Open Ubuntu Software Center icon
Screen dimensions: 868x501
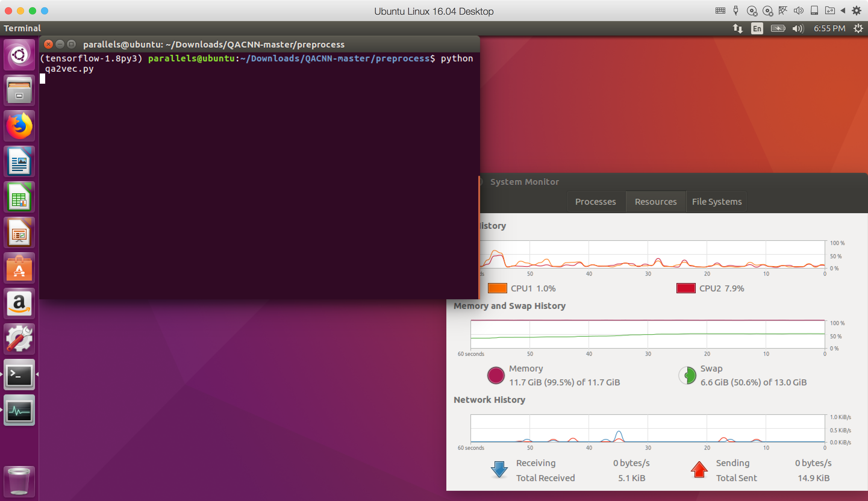pyautogui.click(x=19, y=268)
